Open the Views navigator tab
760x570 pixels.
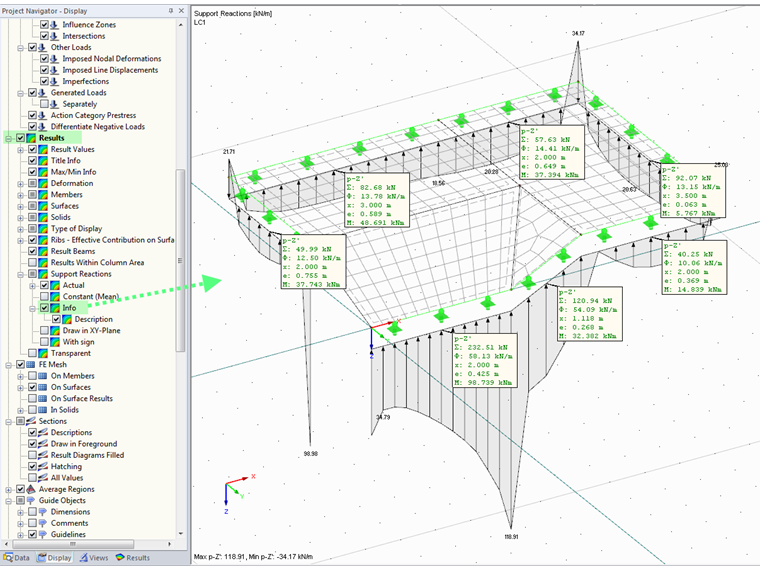(93, 558)
